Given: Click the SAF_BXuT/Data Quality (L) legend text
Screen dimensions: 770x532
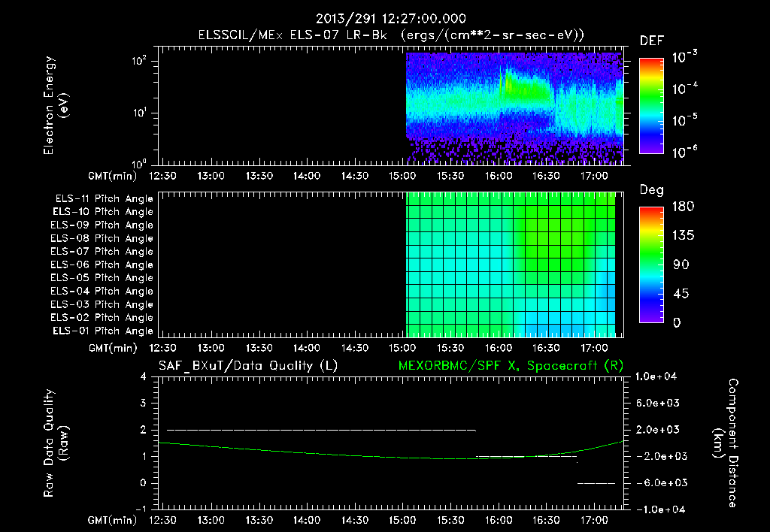Looking at the screenshot, I should click(x=248, y=366).
